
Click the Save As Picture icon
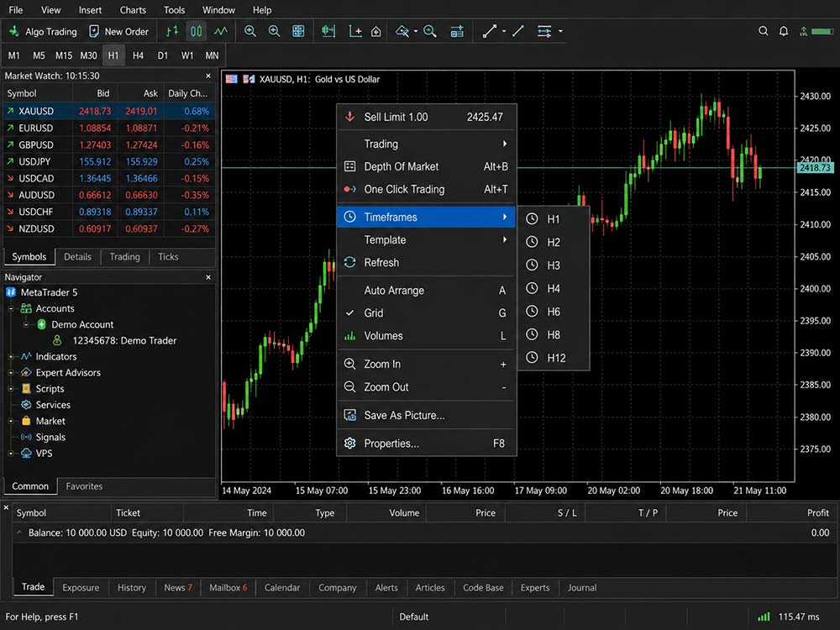[349, 415]
